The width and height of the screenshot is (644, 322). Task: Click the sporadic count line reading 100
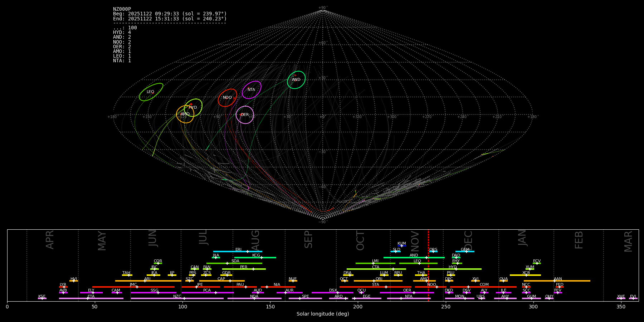(125, 28)
